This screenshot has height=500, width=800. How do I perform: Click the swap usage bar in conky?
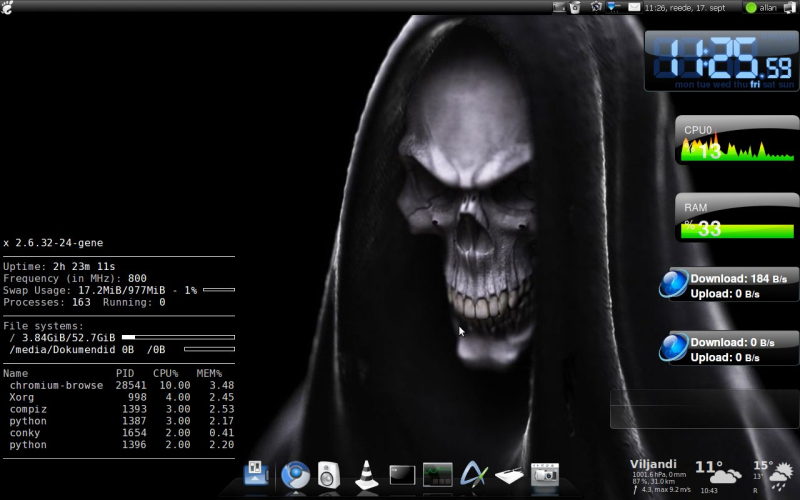(219, 290)
